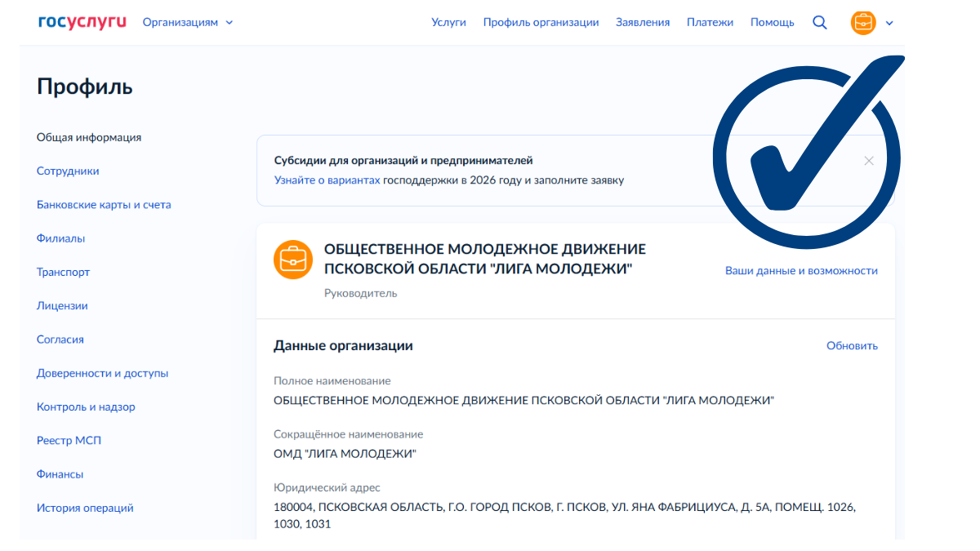
Task: Click the Данные организации section heading
Action: point(343,345)
